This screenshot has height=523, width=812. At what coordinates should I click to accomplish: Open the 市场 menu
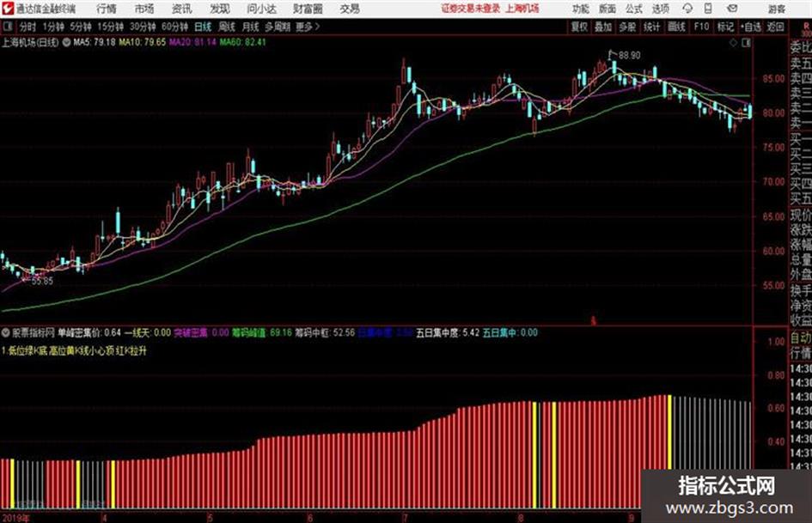coord(144,9)
